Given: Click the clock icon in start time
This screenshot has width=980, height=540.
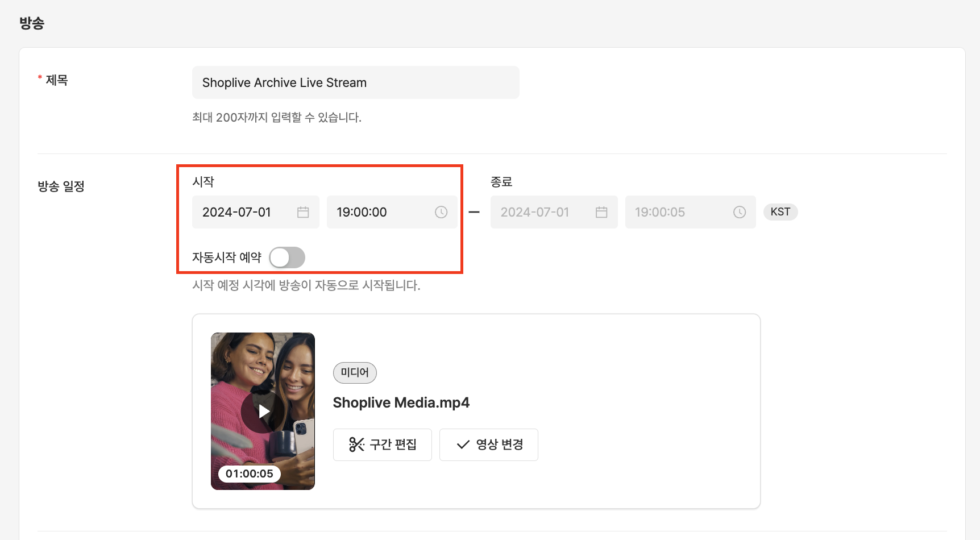Looking at the screenshot, I should [x=441, y=212].
